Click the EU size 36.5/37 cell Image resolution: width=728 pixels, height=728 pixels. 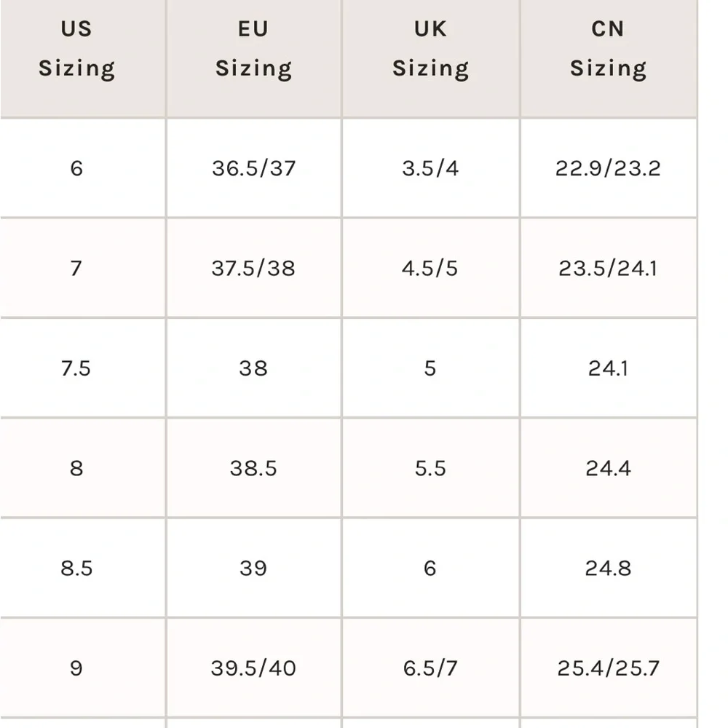(x=253, y=168)
